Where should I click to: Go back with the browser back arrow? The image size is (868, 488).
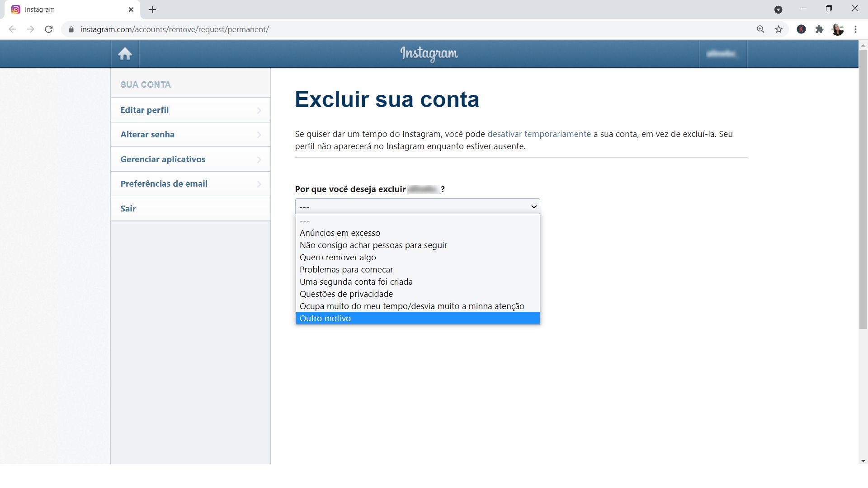pyautogui.click(x=13, y=29)
